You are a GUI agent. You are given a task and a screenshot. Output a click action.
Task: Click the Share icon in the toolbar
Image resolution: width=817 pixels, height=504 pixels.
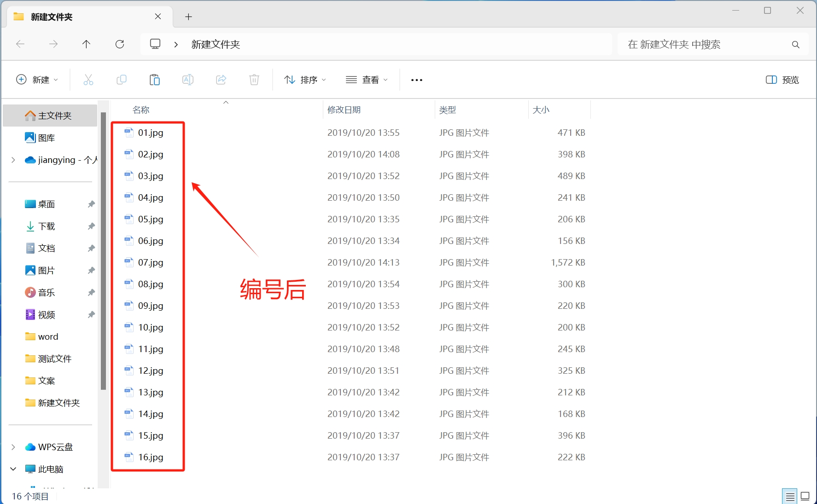click(x=221, y=79)
